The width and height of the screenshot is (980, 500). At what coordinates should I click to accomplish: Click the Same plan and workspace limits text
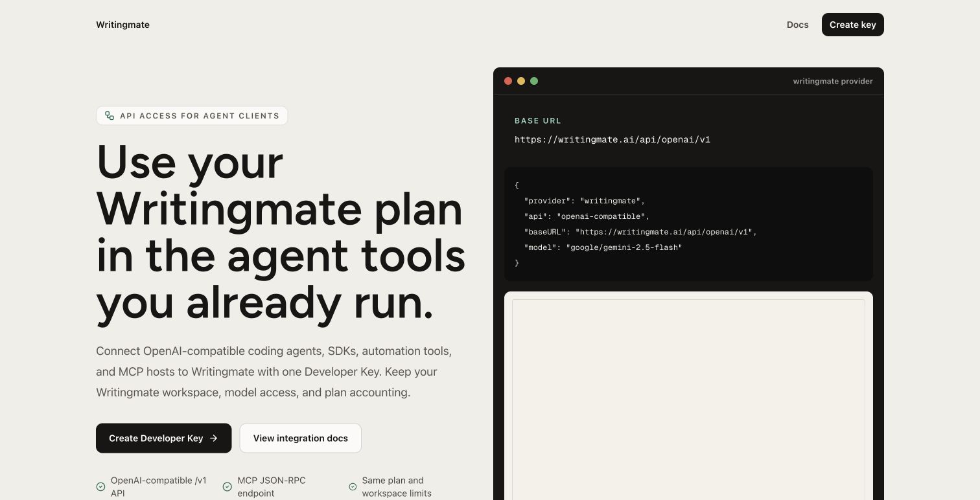tap(397, 486)
